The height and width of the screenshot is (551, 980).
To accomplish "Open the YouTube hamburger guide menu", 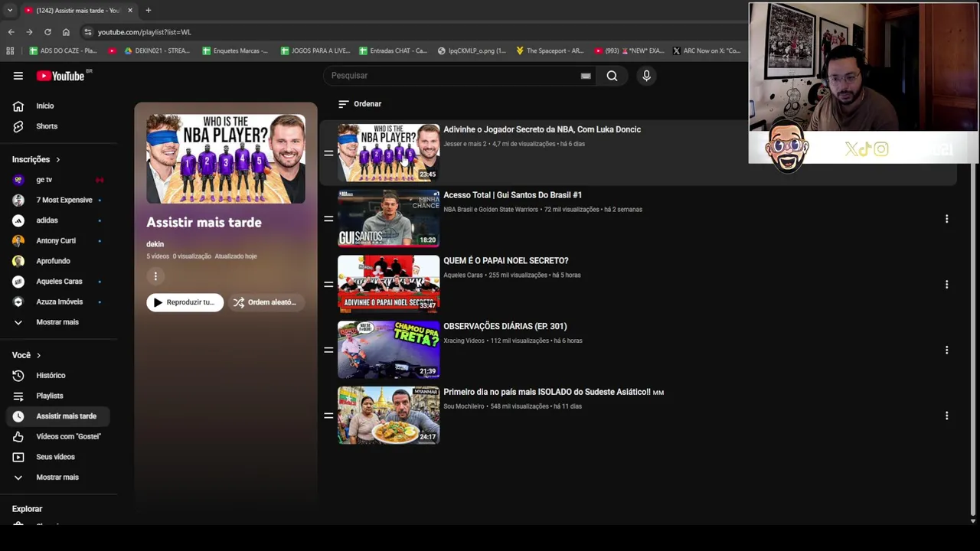I will pos(18,76).
